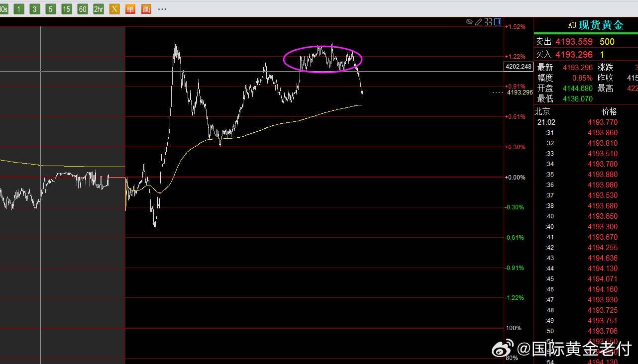Viewport: 638px width, 364px height.
Task: Select the :42 tick price 4194.255
Action: coord(603,248)
